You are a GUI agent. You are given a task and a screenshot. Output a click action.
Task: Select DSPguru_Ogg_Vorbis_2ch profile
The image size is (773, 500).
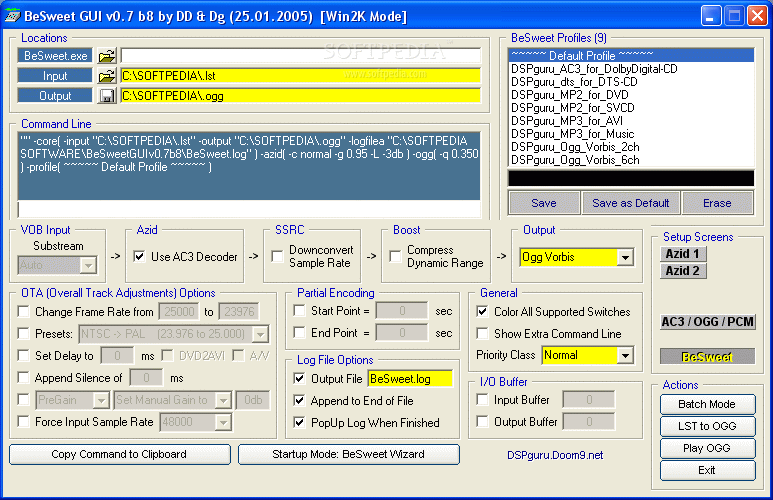631,147
